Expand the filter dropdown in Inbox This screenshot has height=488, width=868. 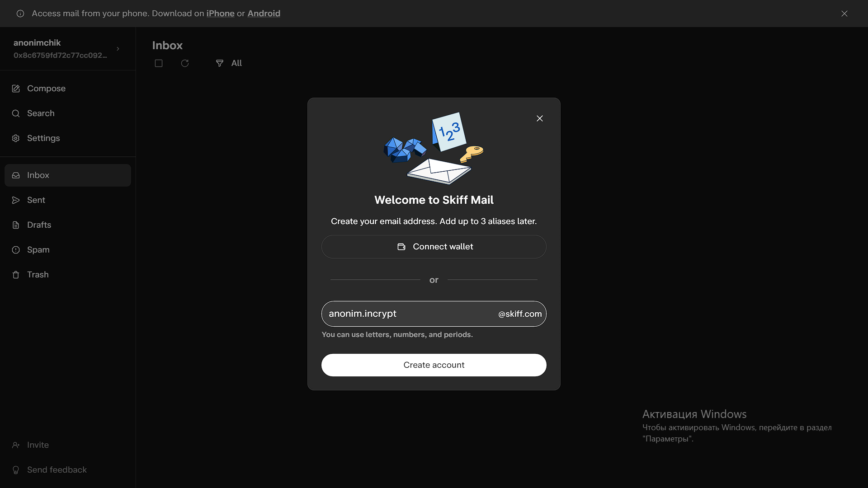coord(229,63)
